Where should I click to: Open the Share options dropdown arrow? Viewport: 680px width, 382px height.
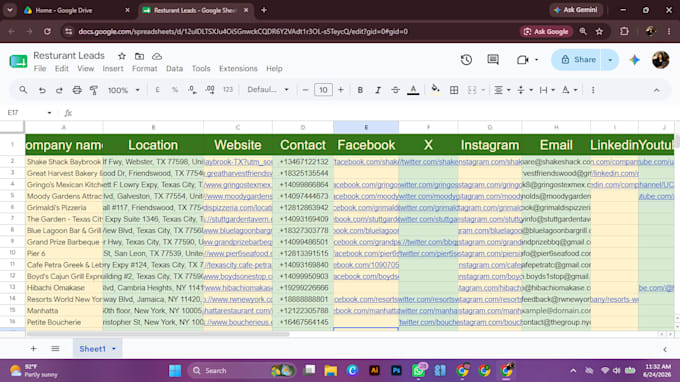click(610, 60)
